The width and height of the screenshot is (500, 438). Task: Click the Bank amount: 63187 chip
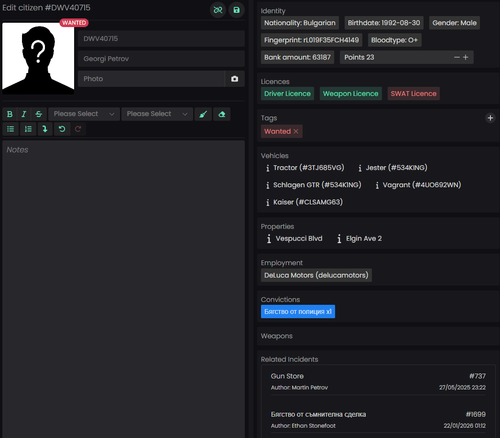297,57
